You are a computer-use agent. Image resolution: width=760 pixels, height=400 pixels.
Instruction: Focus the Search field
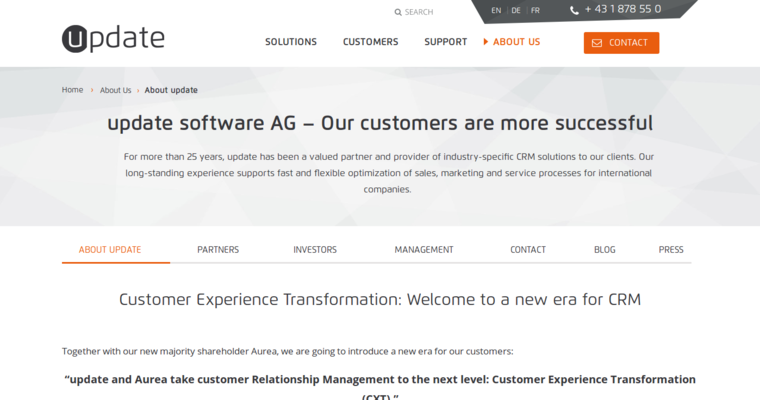[419, 12]
